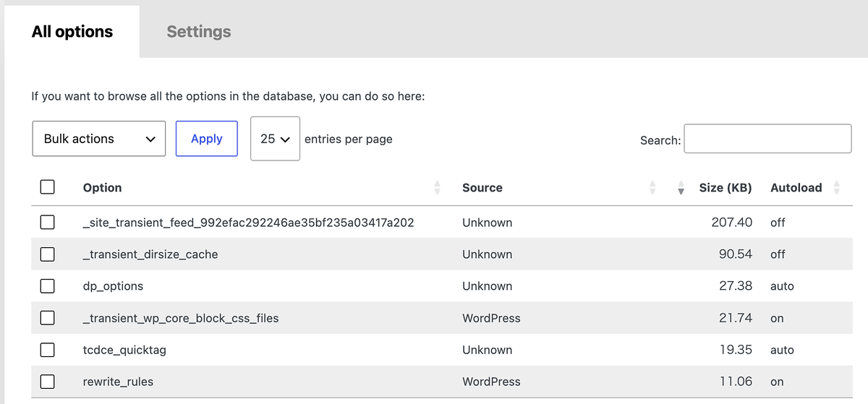Click the Autoload column sort arrows
Screen dimensions: 868x404
coord(837,188)
